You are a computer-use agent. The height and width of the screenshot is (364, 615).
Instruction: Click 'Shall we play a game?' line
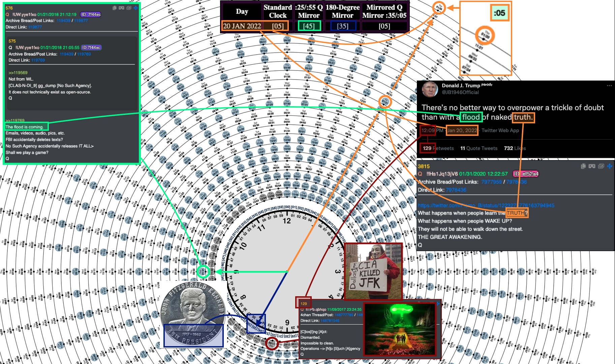tap(27, 152)
